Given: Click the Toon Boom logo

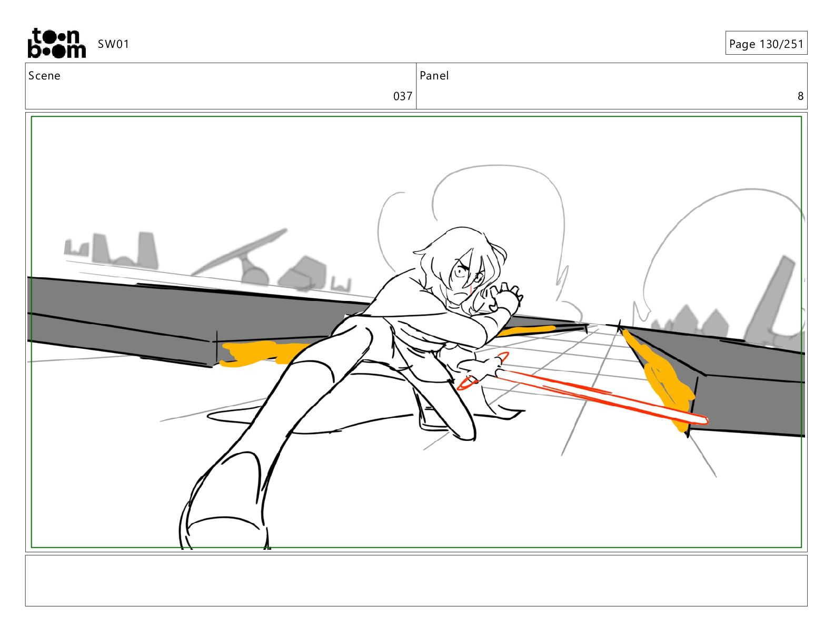Looking at the screenshot, I should coord(56,43).
